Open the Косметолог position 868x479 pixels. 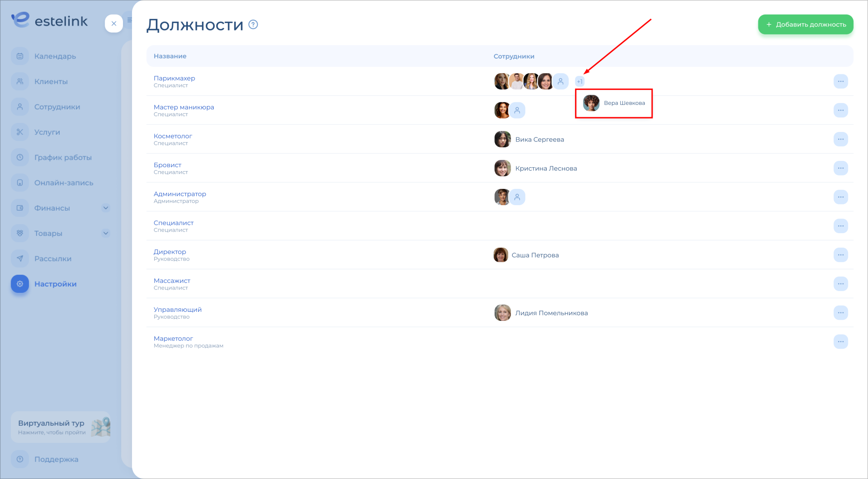coord(173,136)
